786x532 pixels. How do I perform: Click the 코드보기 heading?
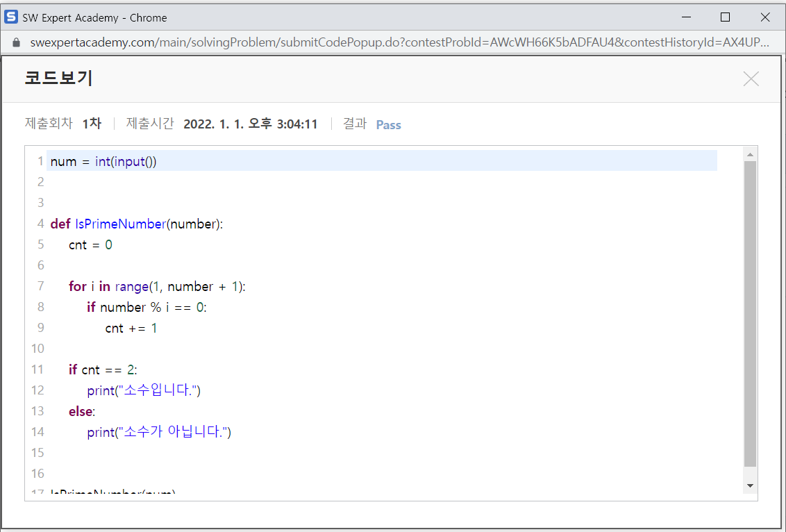click(x=58, y=78)
